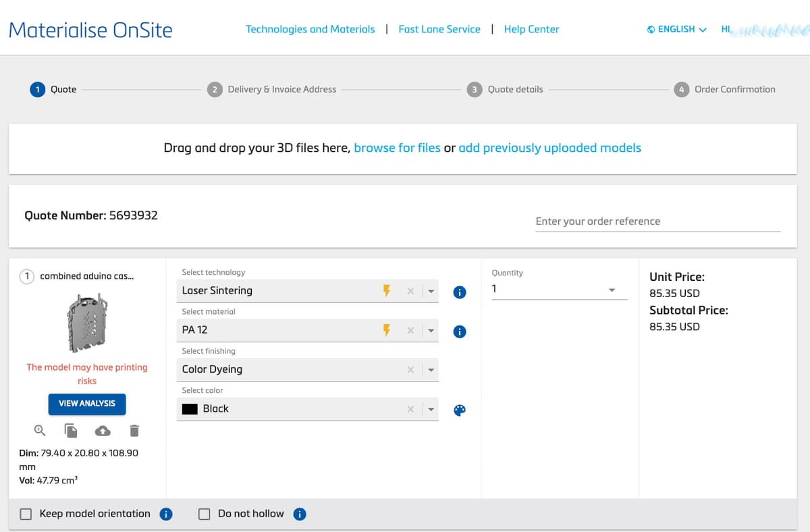The height and width of the screenshot is (532, 810).
Task: Open the ENGLISH language dropdown
Action: click(677, 30)
